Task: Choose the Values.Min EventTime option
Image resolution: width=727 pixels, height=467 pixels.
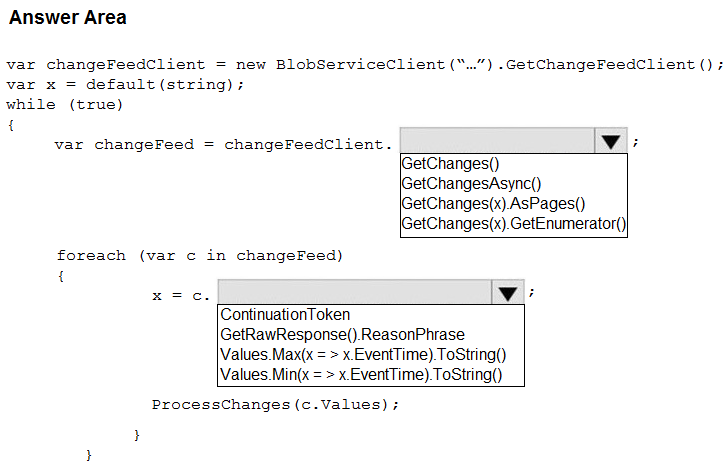Action: click(x=361, y=374)
